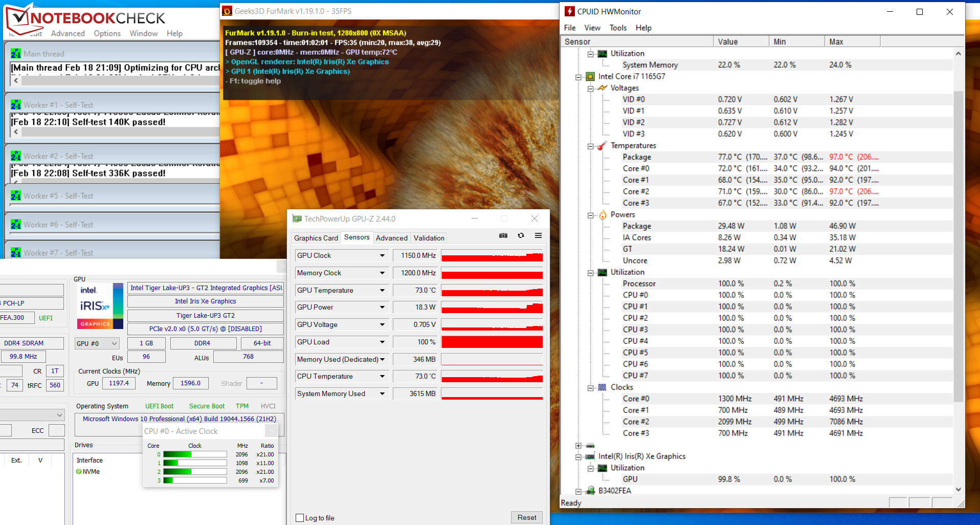This screenshot has width=980, height=525.
Task: Click the Sensor column header in HWMonitor
Action: (638, 41)
